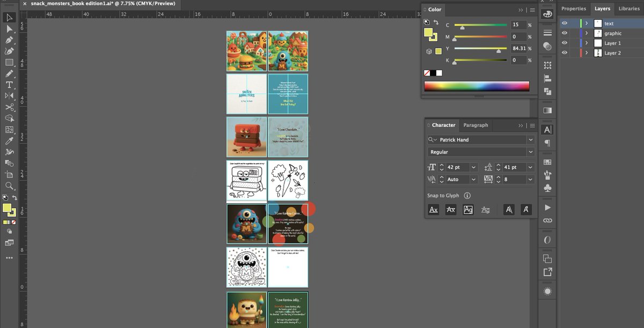644x328 pixels.
Task: Select the Artboard tool
Action: point(9,175)
